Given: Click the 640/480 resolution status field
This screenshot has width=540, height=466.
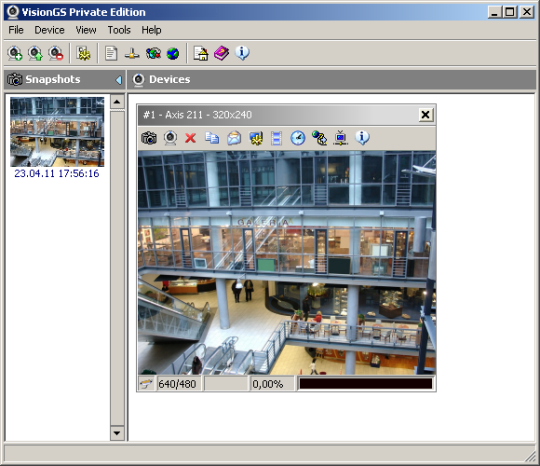Looking at the screenshot, I should [x=179, y=384].
